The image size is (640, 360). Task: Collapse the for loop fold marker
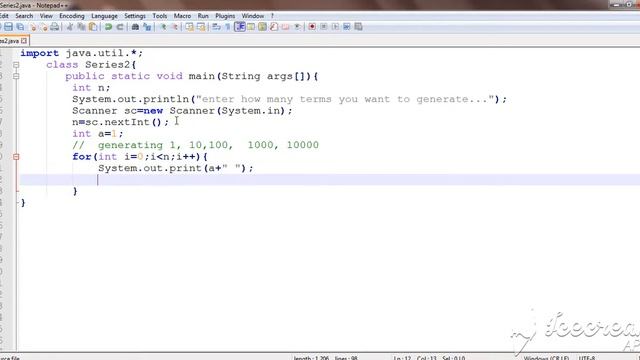coord(16,157)
